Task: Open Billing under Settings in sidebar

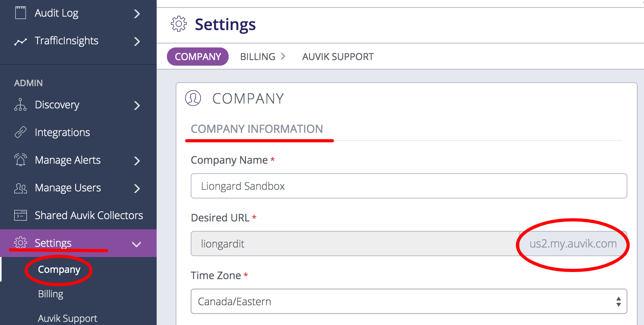Action: [x=51, y=294]
